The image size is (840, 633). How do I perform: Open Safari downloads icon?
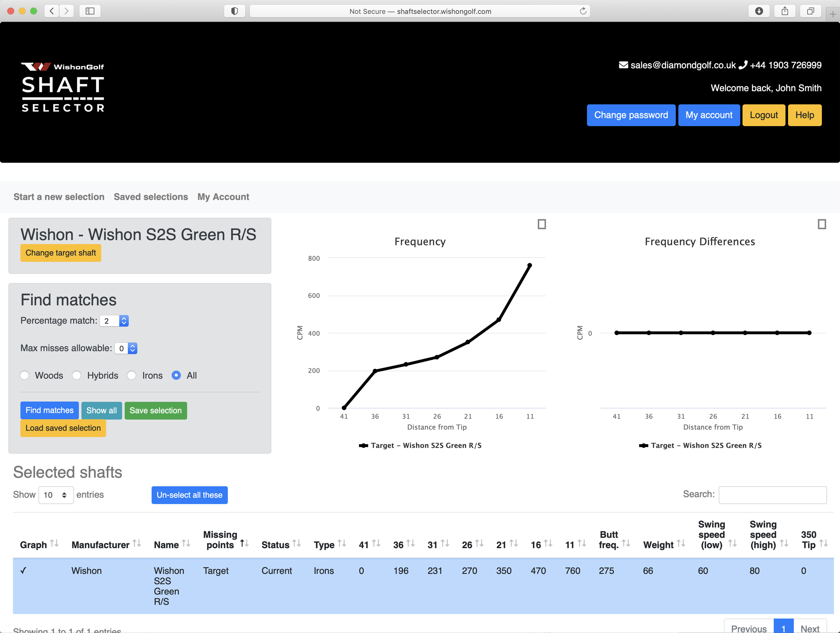pyautogui.click(x=759, y=11)
